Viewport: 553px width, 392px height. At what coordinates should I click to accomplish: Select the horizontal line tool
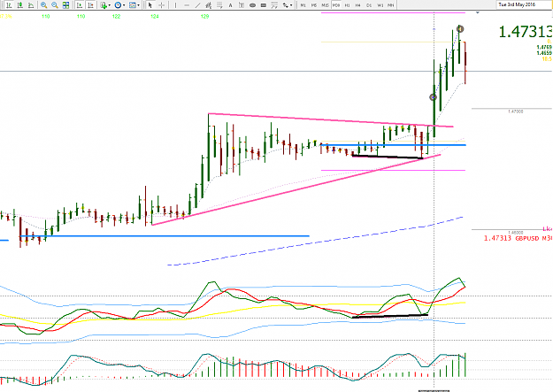[x=187, y=5]
